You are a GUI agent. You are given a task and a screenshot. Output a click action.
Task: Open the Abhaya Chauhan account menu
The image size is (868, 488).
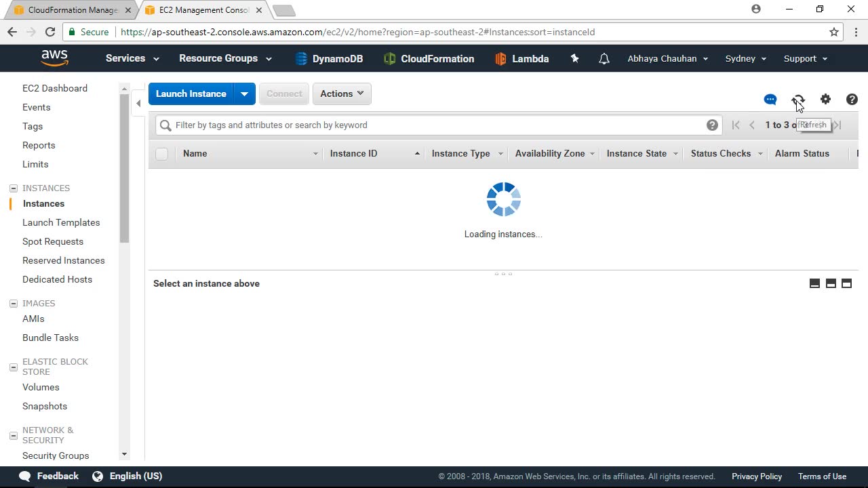coord(668,59)
